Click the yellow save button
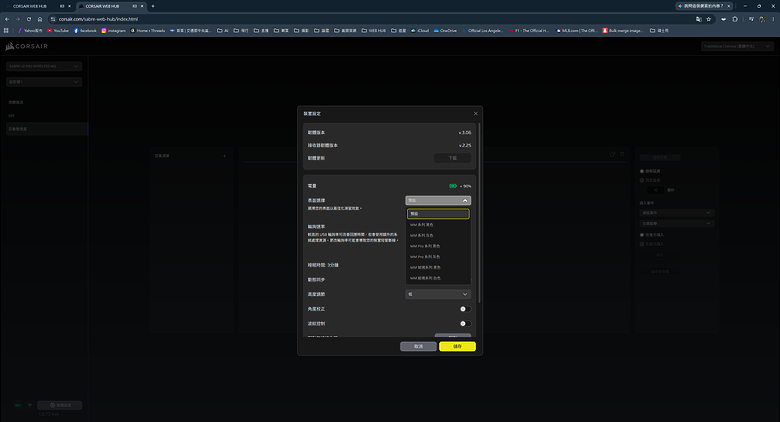 (x=457, y=346)
